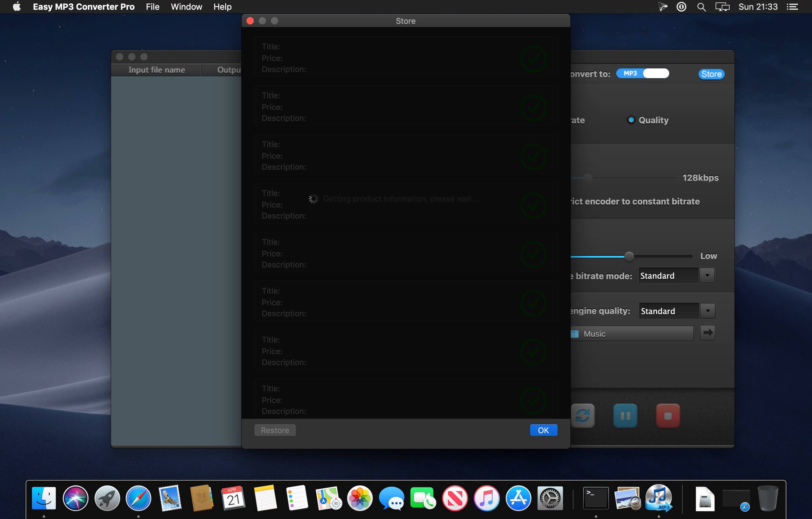Image resolution: width=812 pixels, height=519 pixels.
Task: Open Terminal from the dock
Action: click(x=596, y=498)
